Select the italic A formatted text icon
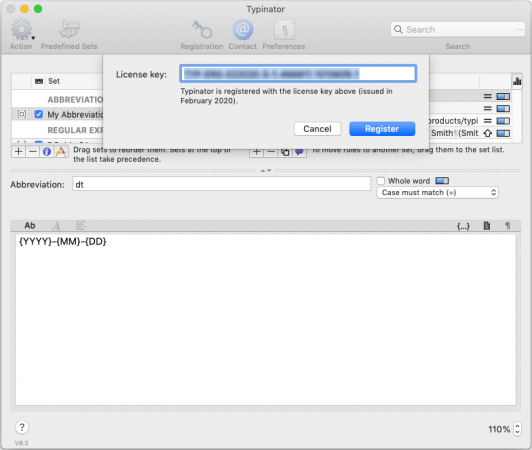Viewport: 532px width, 450px height. 56,226
